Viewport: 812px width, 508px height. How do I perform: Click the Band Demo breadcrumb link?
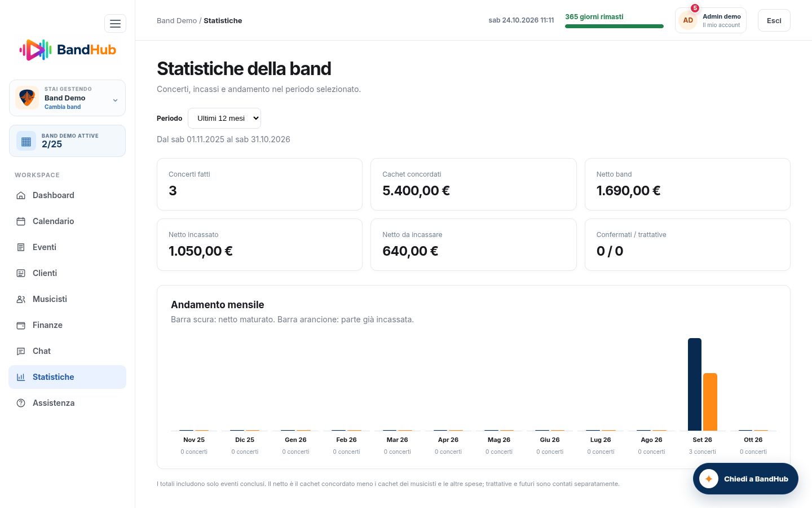176,20
